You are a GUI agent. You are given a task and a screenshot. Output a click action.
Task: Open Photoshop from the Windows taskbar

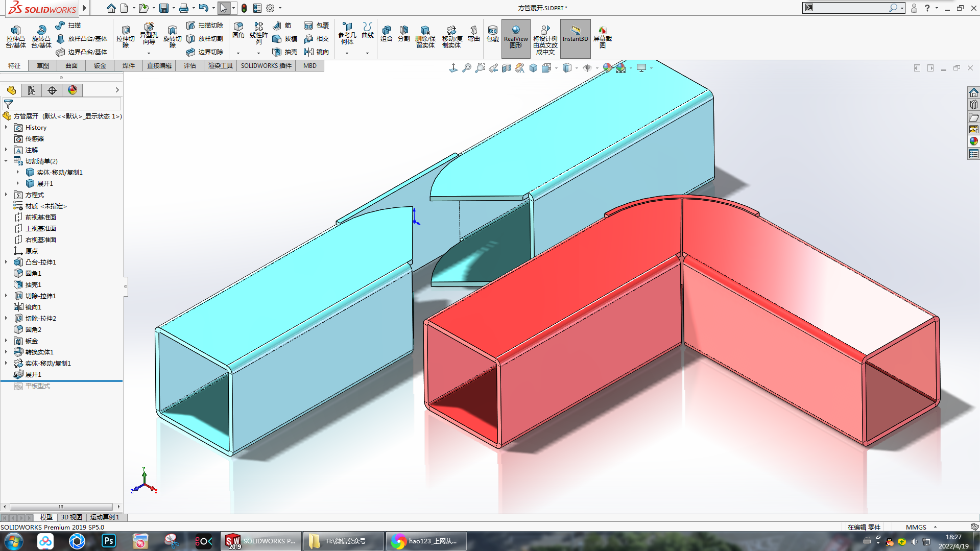pos(109,541)
